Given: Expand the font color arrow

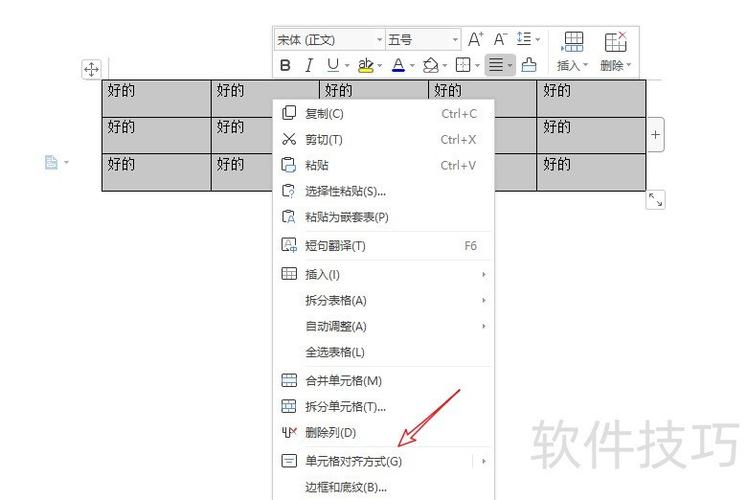Looking at the screenshot, I should [412, 65].
